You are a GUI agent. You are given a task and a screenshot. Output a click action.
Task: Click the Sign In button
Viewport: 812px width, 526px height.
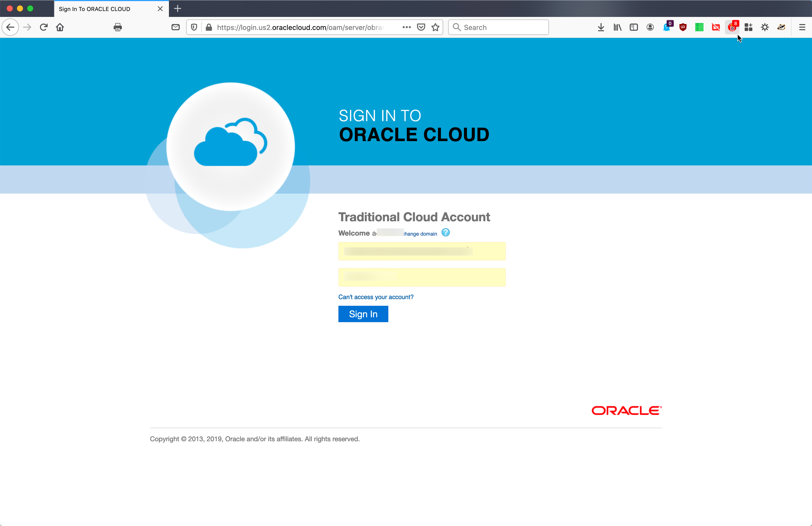363,314
